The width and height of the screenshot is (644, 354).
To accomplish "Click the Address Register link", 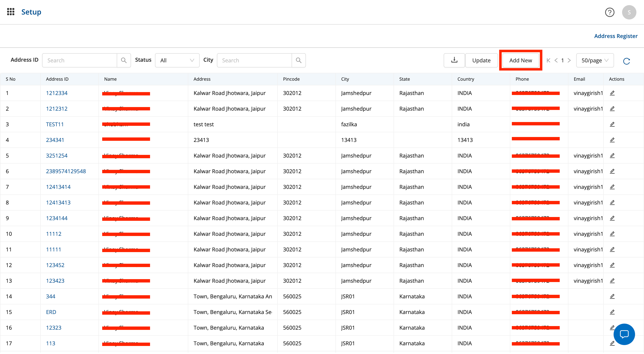I will pyautogui.click(x=616, y=36).
